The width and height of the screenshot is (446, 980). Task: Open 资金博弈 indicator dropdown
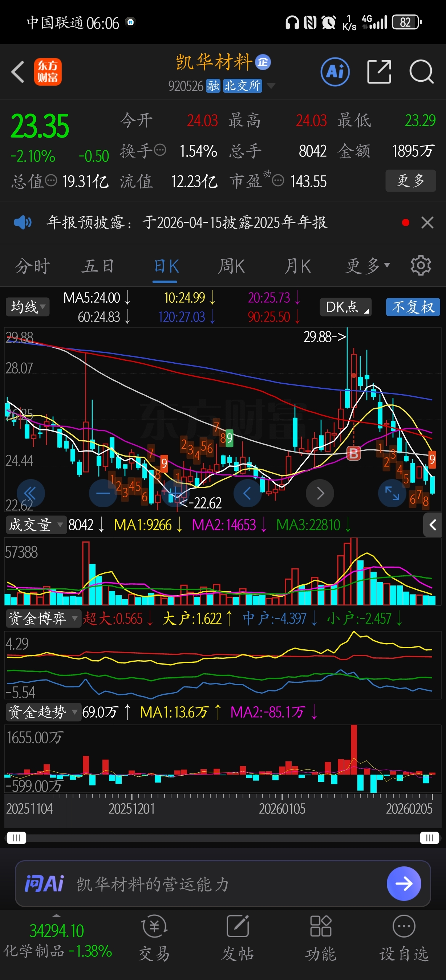point(43,618)
